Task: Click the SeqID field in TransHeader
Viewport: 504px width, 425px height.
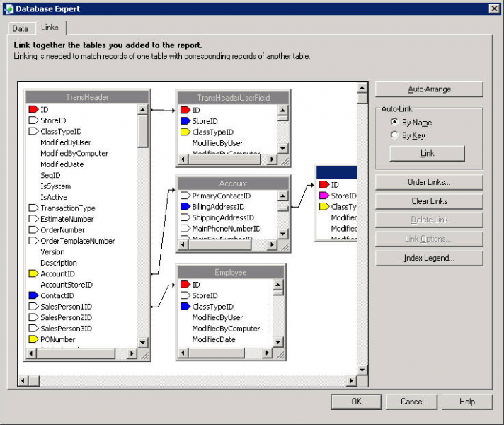Action: click(50, 175)
